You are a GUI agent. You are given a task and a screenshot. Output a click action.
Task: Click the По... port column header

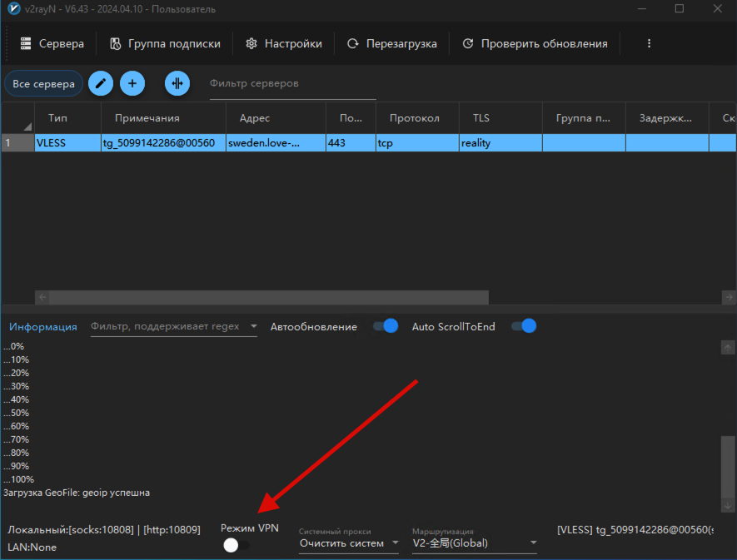[351, 118]
